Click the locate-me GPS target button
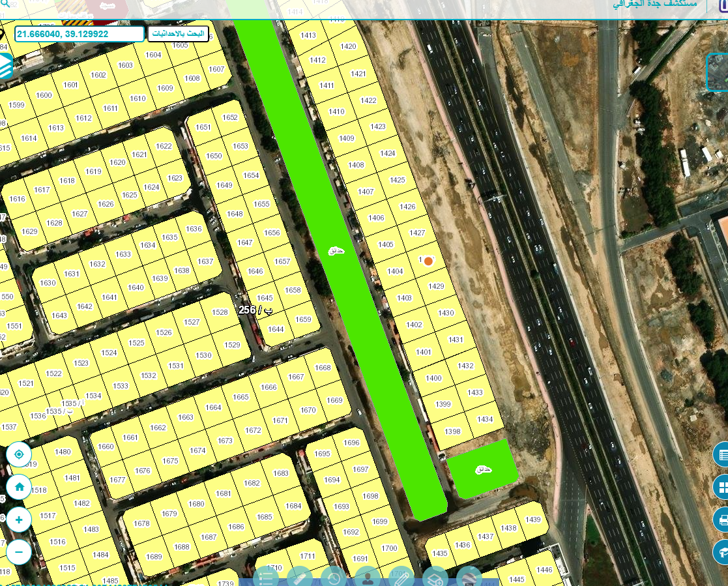Image resolution: width=728 pixels, height=586 pixels. pyautogui.click(x=19, y=454)
